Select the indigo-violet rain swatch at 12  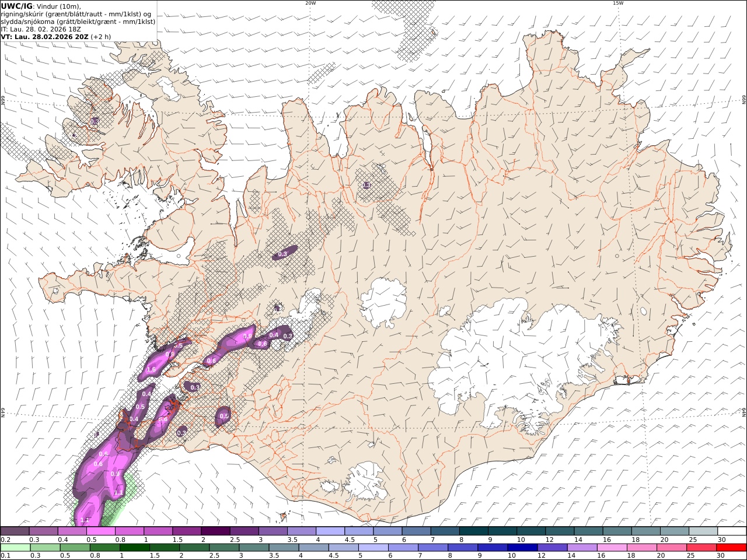tap(551, 547)
